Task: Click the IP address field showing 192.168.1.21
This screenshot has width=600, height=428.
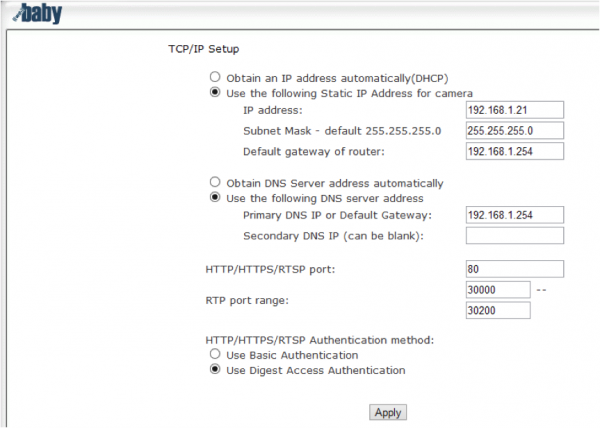Action: [x=515, y=110]
